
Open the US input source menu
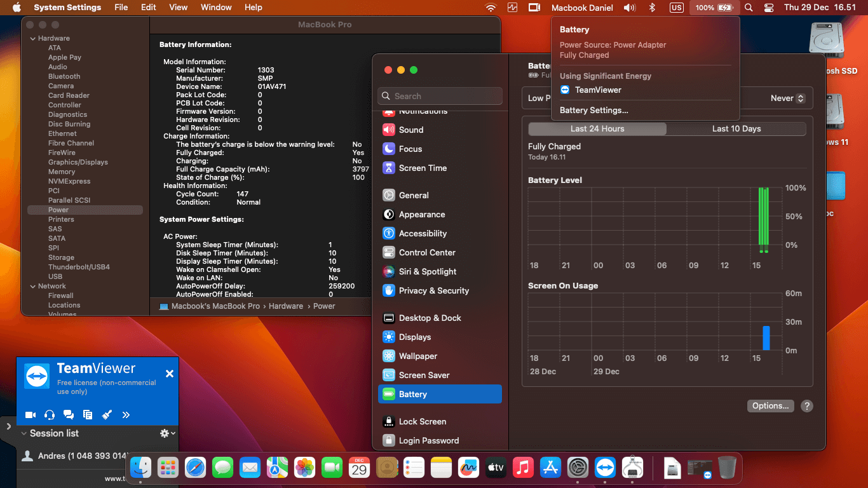coord(676,8)
